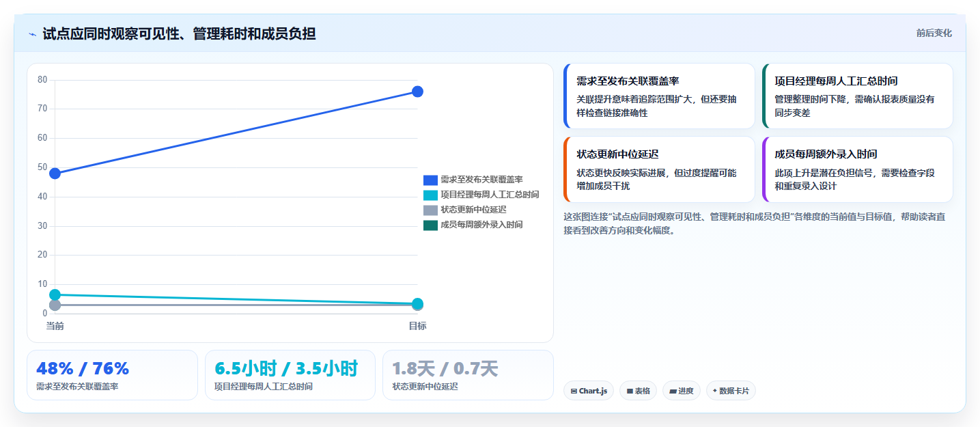Click legend text 成员每周额外录入时间
The width and height of the screenshot is (980, 427).
coord(481,225)
